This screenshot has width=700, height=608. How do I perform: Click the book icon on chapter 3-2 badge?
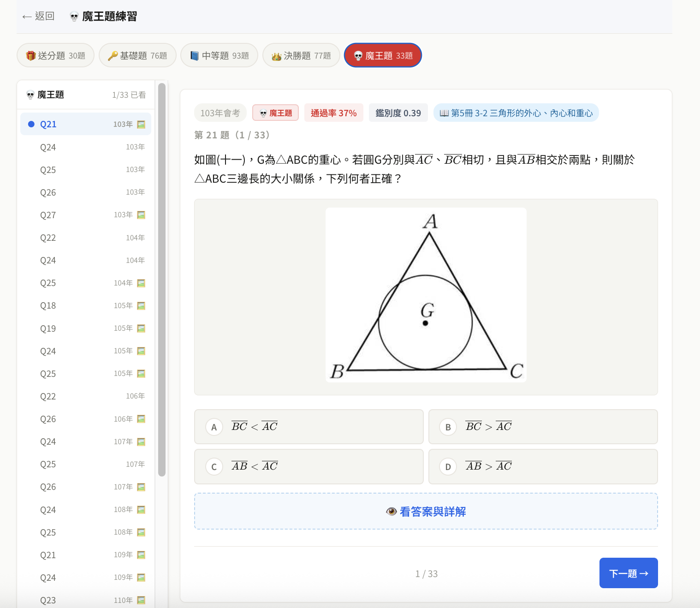[x=444, y=113]
